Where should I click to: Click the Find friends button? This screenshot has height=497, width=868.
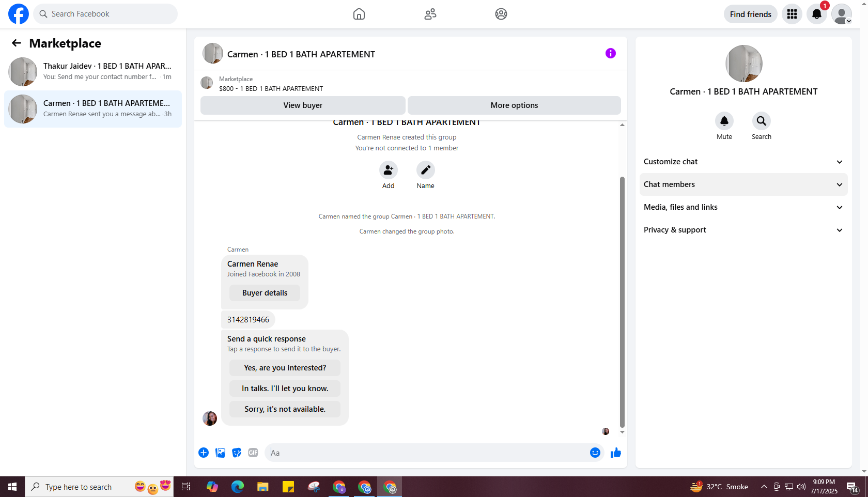pyautogui.click(x=751, y=14)
